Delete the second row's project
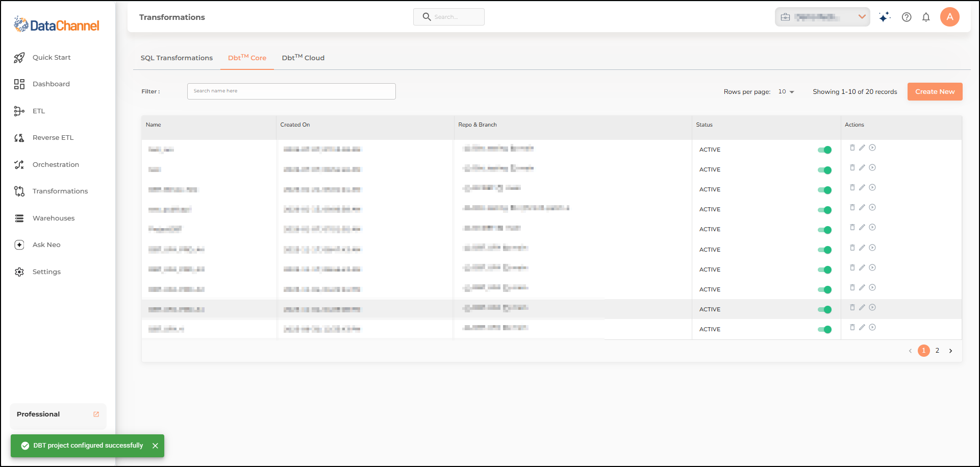Image resolution: width=980 pixels, height=467 pixels. (852, 167)
